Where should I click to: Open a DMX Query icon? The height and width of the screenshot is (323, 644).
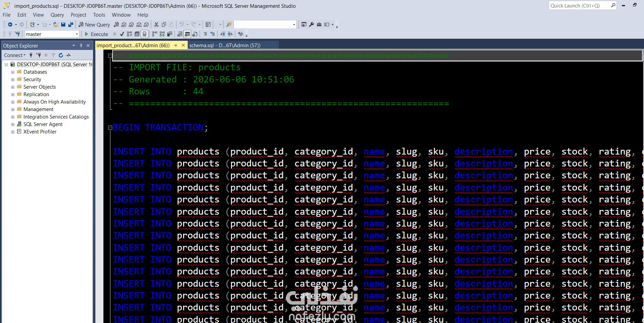[131, 24]
